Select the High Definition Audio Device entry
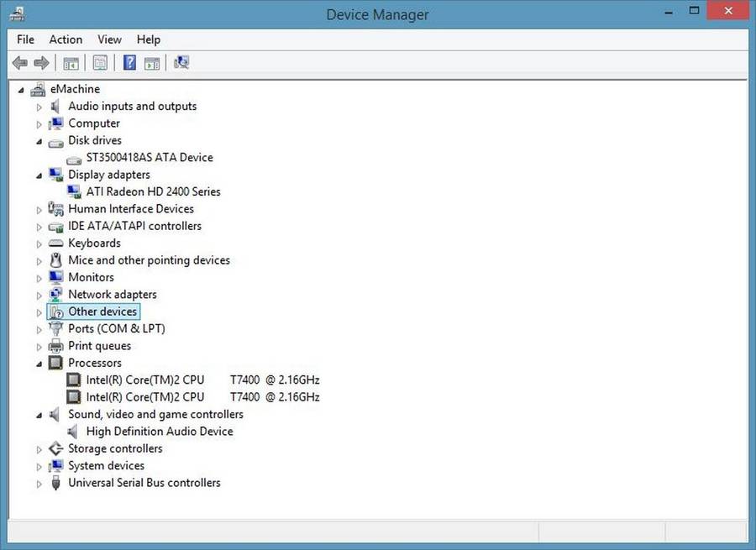756x550 pixels. (x=160, y=431)
